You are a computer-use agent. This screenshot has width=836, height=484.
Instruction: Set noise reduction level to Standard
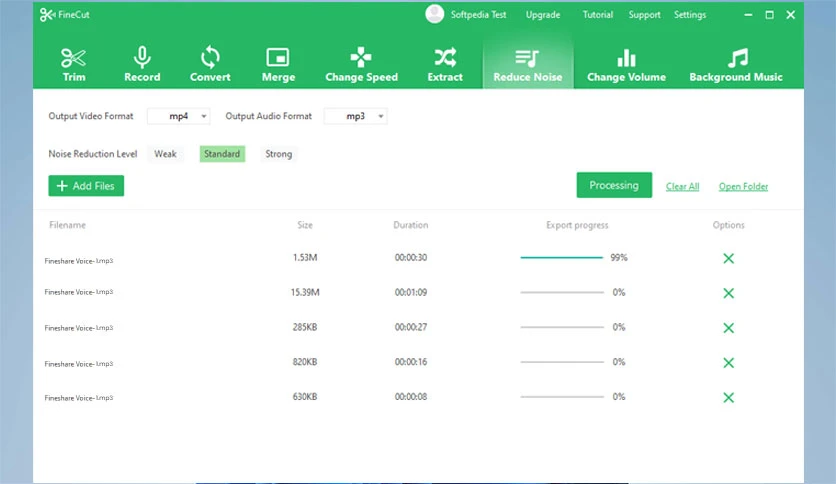coord(222,154)
